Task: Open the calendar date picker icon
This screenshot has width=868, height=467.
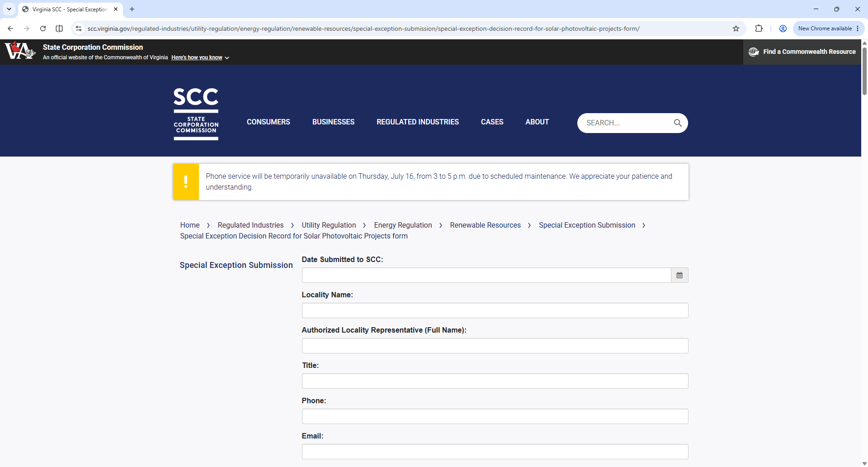Action: point(679,275)
